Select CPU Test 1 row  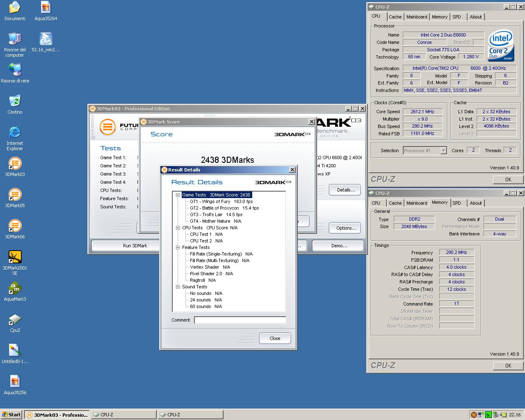tap(206, 234)
